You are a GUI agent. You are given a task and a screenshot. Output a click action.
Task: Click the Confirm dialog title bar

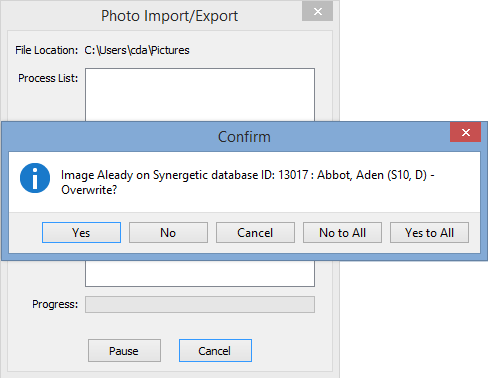244,137
